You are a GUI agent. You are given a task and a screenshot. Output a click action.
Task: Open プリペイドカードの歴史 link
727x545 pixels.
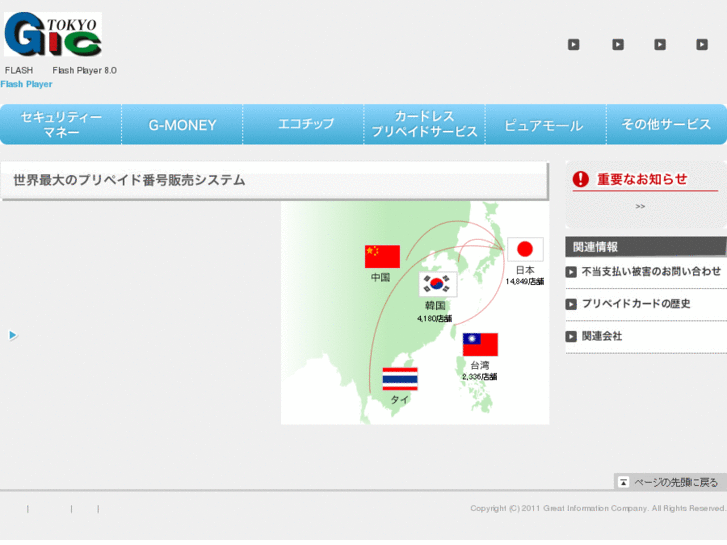[x=636, y=303]
